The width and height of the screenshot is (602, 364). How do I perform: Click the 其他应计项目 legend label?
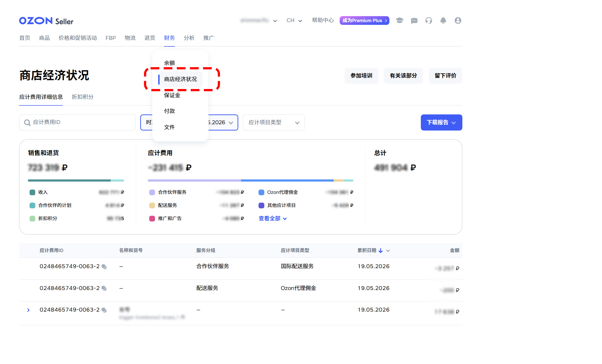[281, 205]
